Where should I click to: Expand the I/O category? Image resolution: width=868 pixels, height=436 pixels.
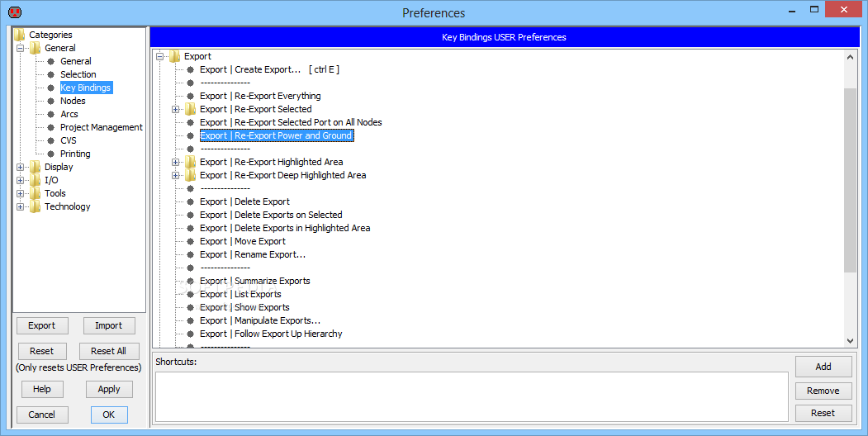coord(20,180)
